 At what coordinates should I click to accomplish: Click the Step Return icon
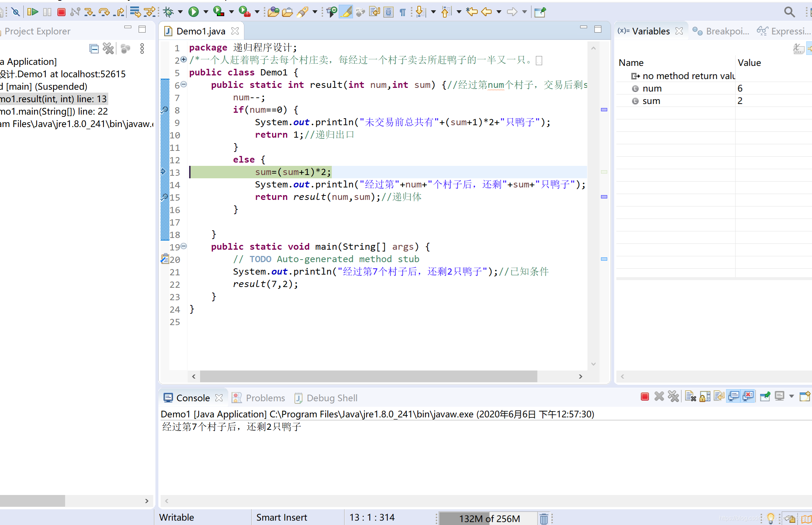(x=119, y=12)
